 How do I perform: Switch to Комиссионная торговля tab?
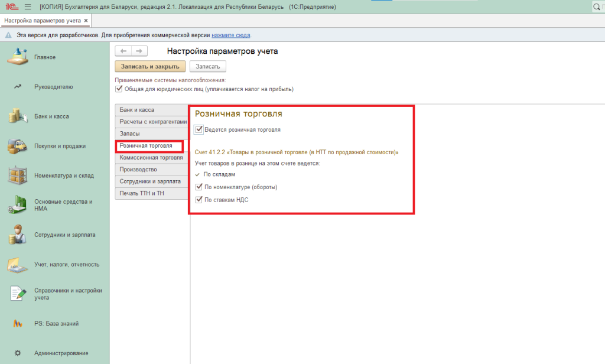(x=151, y=158)
